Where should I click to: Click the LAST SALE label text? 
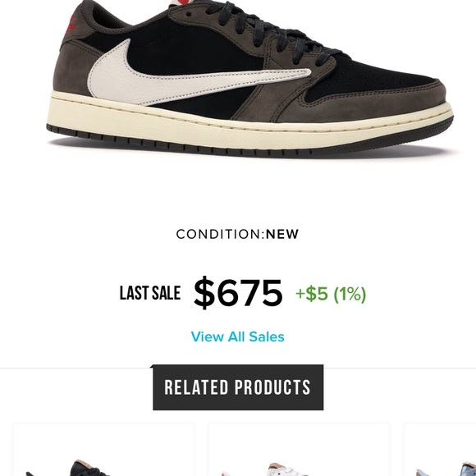[150, 293]
